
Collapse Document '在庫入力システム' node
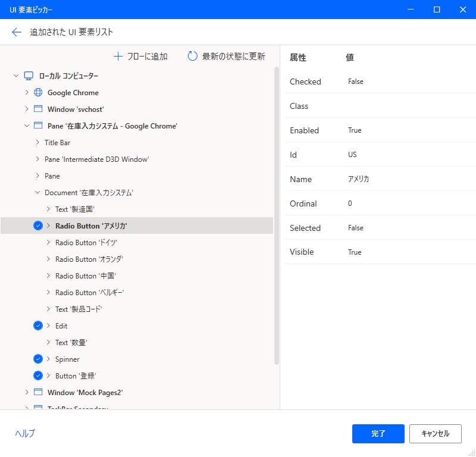[x=37, y=193]
